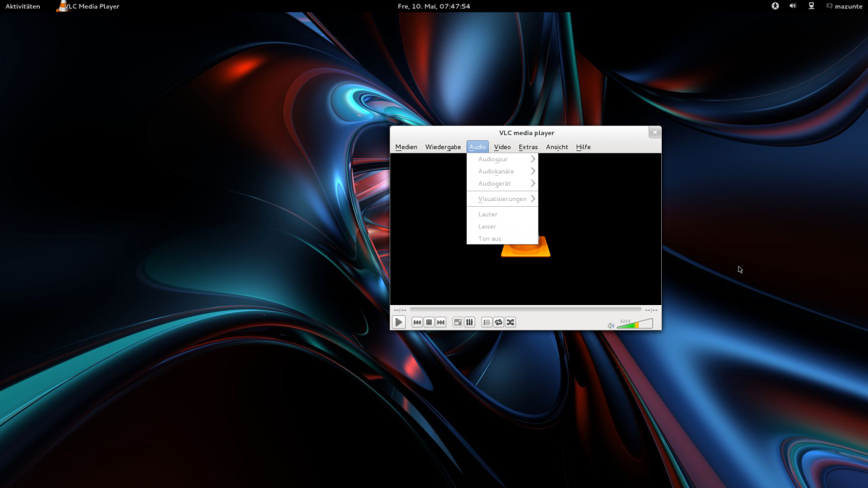Viewport: 868px width, 488px height.
Task: Toggle fullscreen video icon
Action: coord(458,322)
